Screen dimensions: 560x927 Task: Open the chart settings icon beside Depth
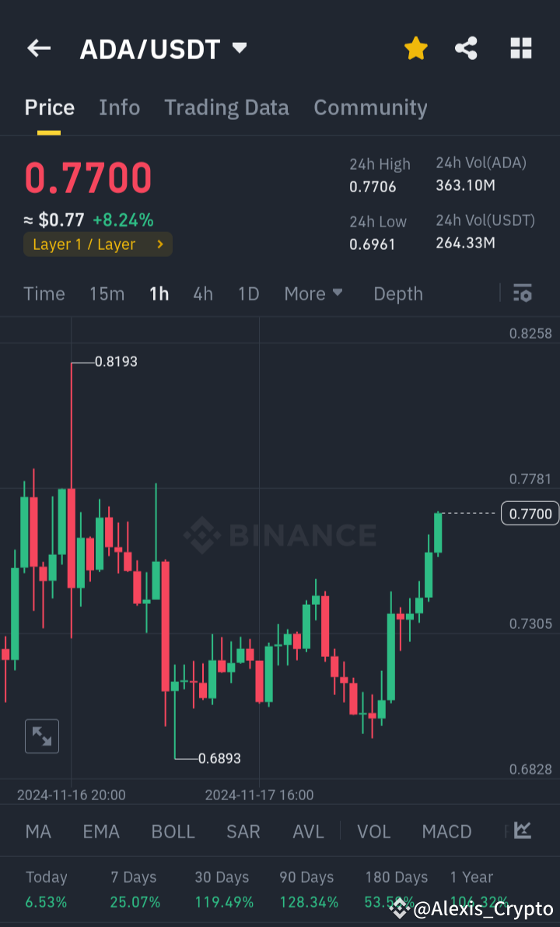[522, 293]
